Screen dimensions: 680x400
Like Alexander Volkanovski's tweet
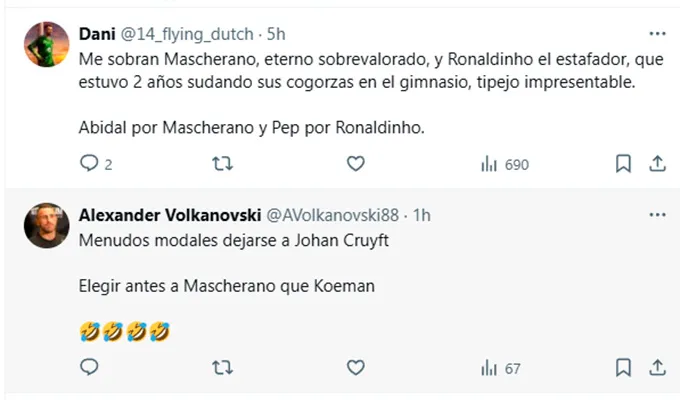[x=355, y=368]
